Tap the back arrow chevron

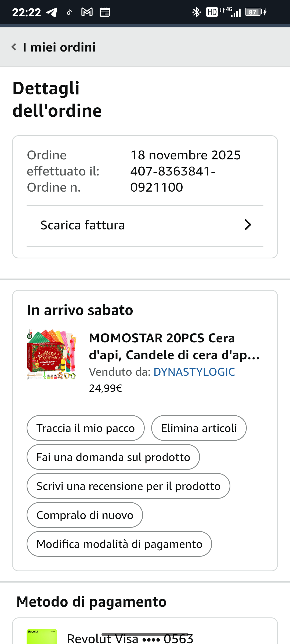(x=14, y=47)
